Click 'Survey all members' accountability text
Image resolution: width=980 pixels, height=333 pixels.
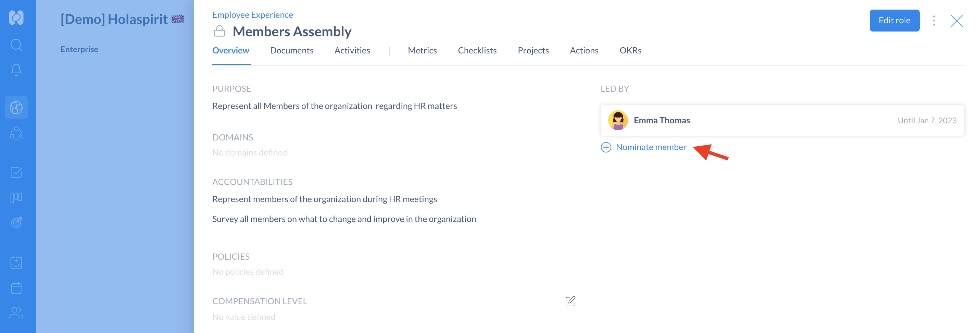344,219
